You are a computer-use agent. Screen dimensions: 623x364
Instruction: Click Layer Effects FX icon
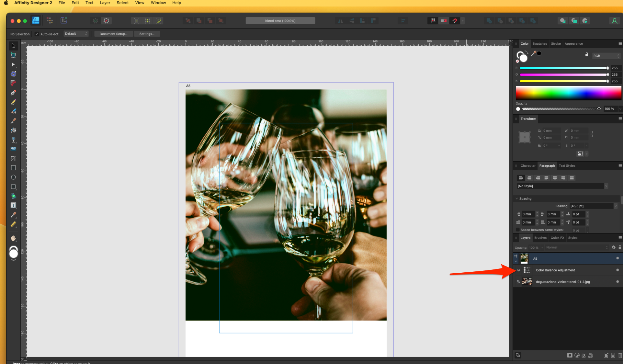(x=583, y=355)
